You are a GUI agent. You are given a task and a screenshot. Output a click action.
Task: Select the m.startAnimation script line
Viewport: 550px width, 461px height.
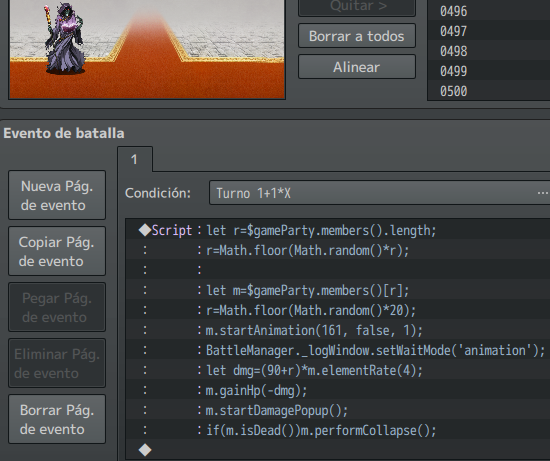click(338, 330)
